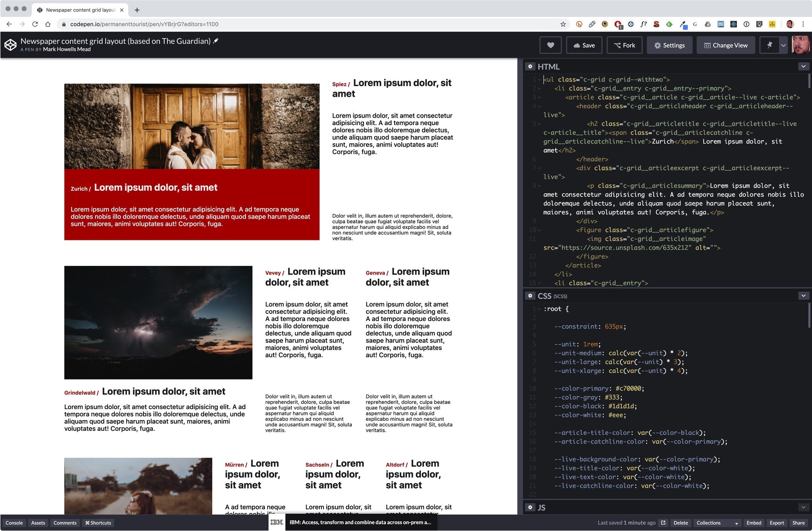Click the Fork button
The width and height of the screenshot is (812, 531).
pos(625,45)
